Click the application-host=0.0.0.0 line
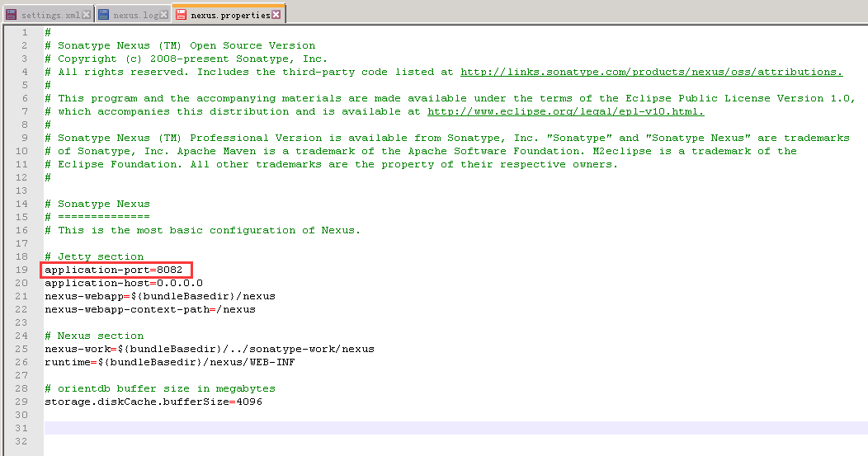The image size is (868, 456). tap(124, 284)
